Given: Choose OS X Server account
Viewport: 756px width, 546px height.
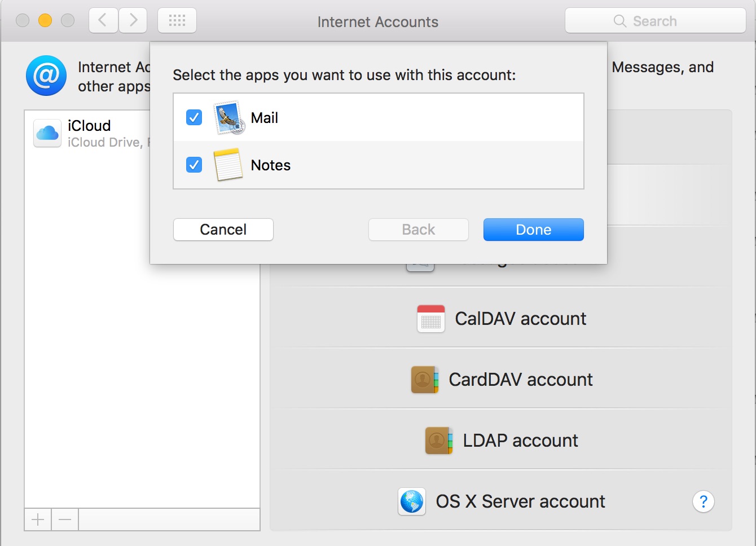Looking at the screenshot, I should coord(501,501).
